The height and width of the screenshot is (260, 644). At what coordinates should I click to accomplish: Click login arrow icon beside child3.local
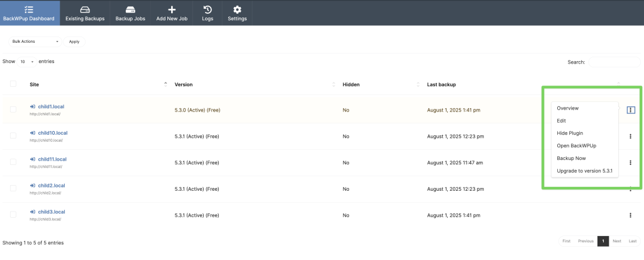[33, 212]
